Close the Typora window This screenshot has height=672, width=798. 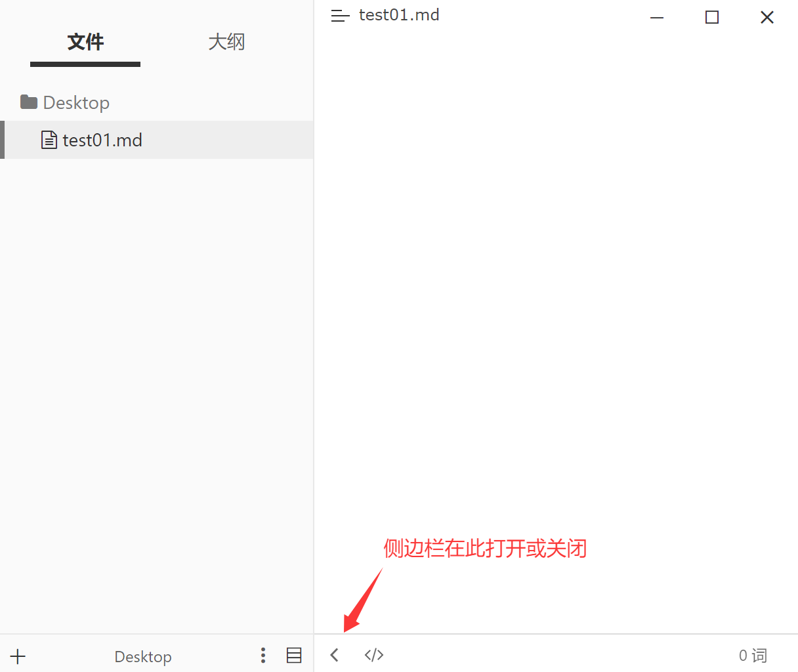pyautogui.click(x=767, y=18)
